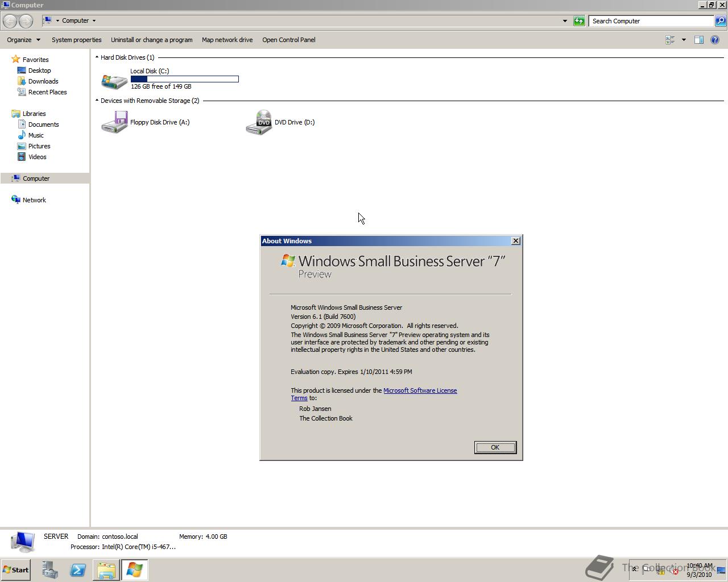The image size is (728, 582).
Task: Select the DVD Drive (D:) icon
Action: point(259,122)
